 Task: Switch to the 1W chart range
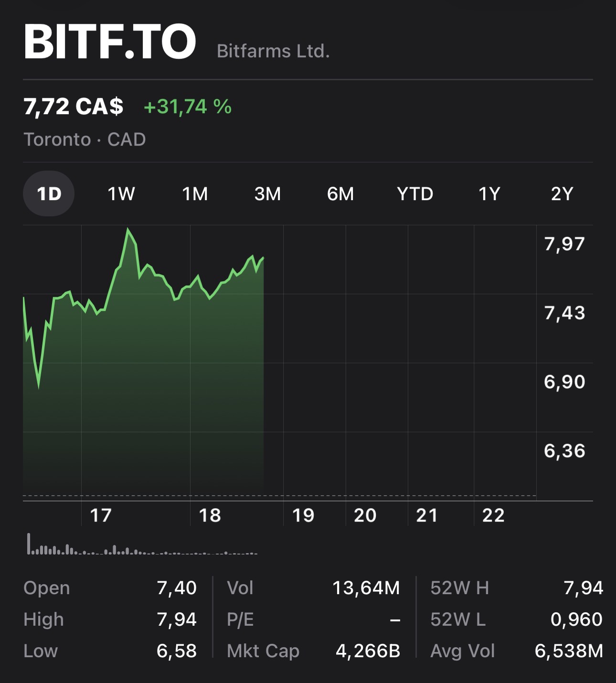click(121, 194)
